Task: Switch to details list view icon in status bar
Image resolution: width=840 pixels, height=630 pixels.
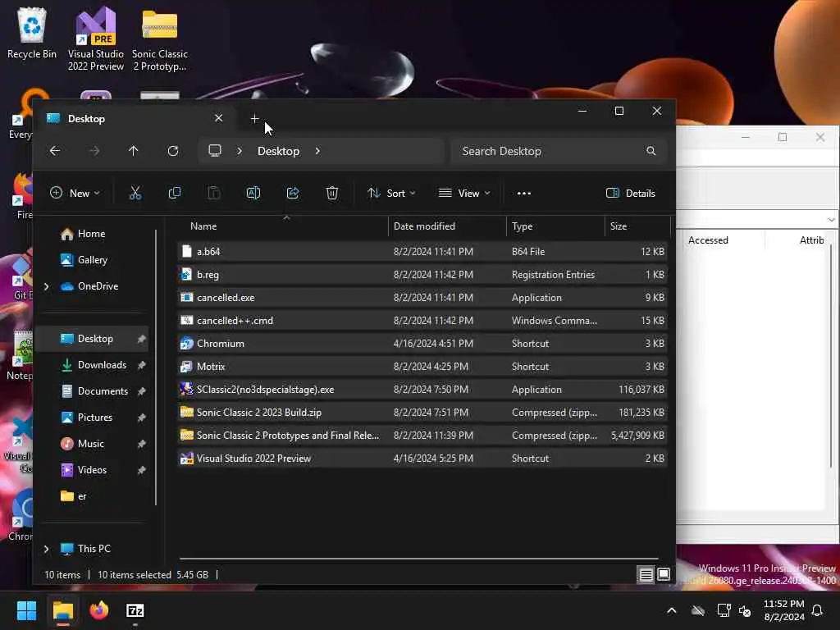Action: tap(646, 575)
